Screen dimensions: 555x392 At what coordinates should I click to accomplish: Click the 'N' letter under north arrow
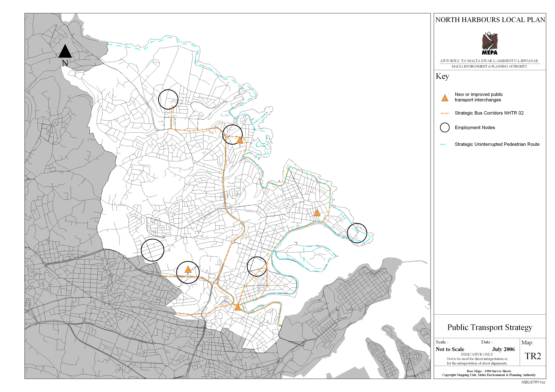pyautogui.click(x=65, y=63)
